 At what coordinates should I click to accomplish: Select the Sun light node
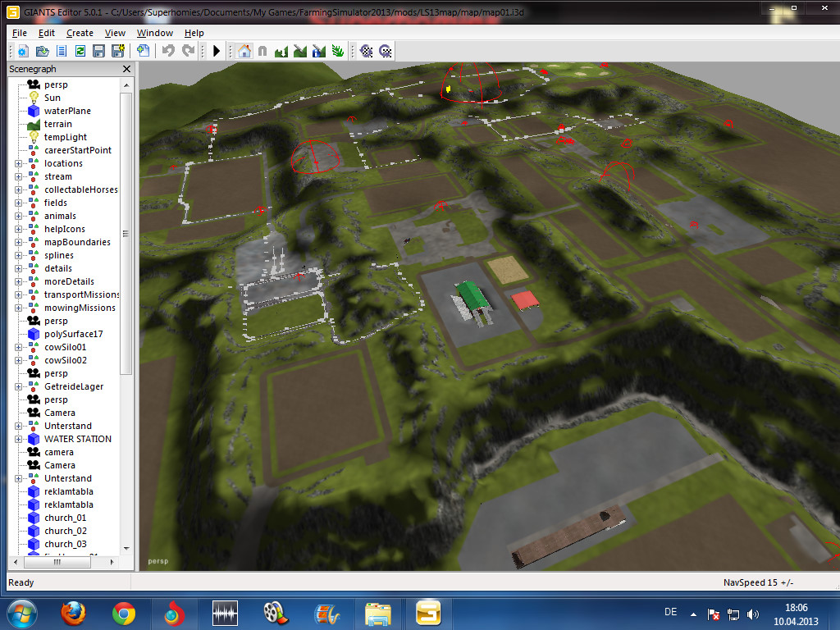[x=52, y=98]
